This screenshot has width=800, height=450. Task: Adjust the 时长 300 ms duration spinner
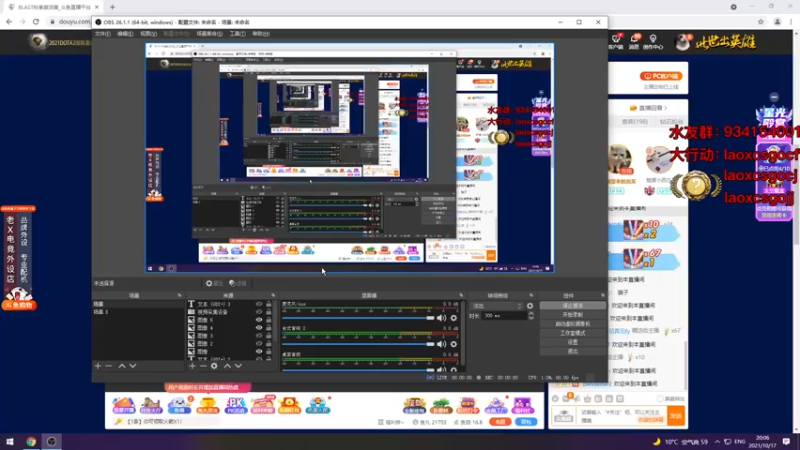pyautogui.click(x=531, y=316)
